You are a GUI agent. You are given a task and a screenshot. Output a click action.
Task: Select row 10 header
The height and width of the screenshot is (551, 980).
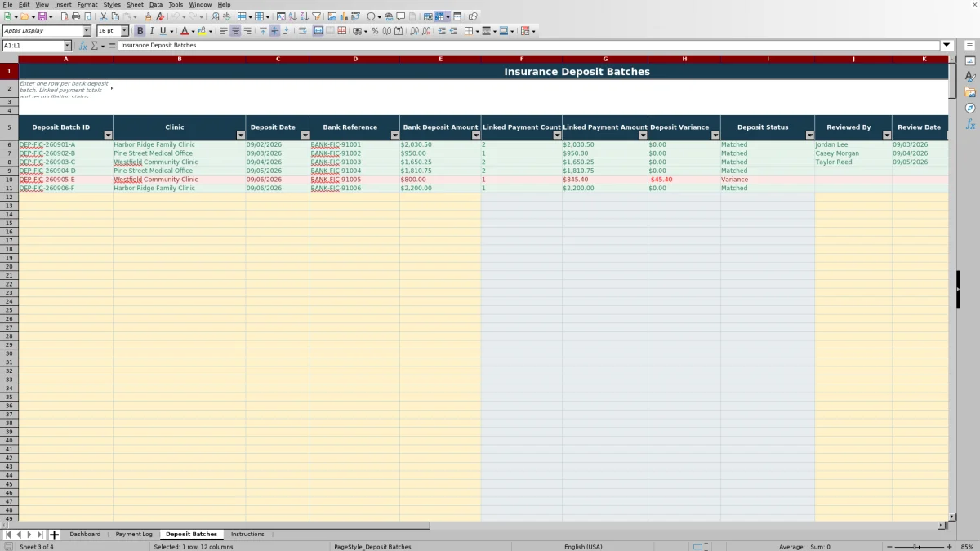coord(9,180)
